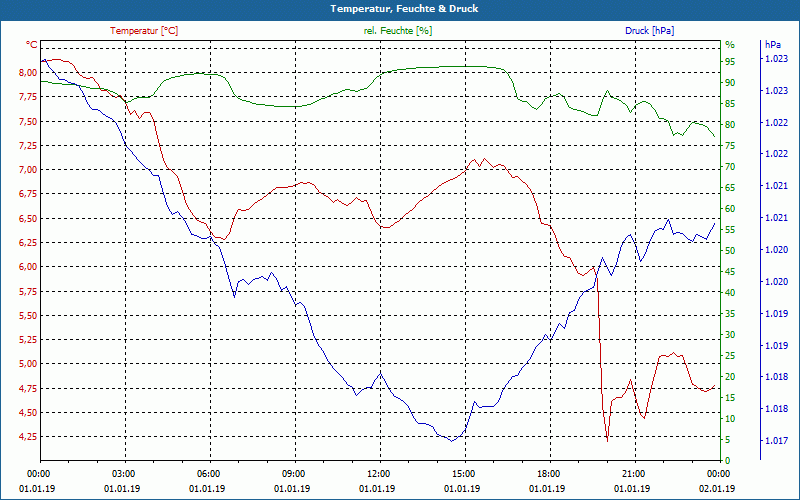Click the blue "hPa" unit label
Image resolution: width=800 pixels, height=500 pixels.
(x=772, y=45)
